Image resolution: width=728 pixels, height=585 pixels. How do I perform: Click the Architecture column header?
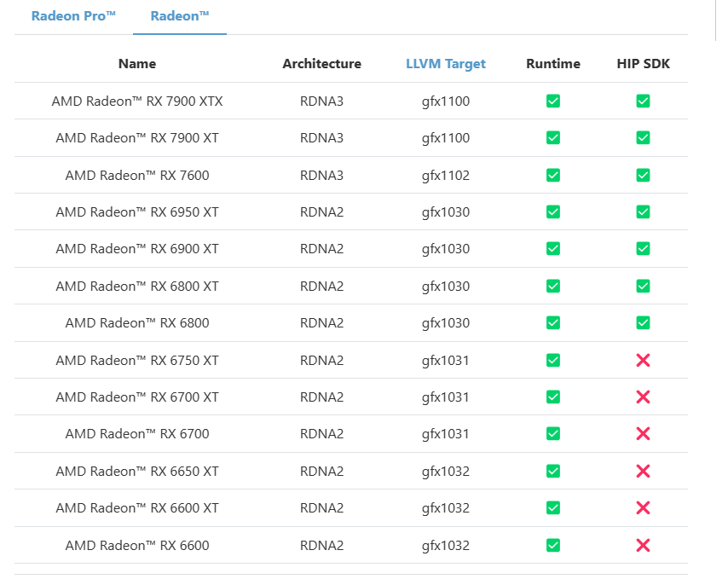pos(321,64)
